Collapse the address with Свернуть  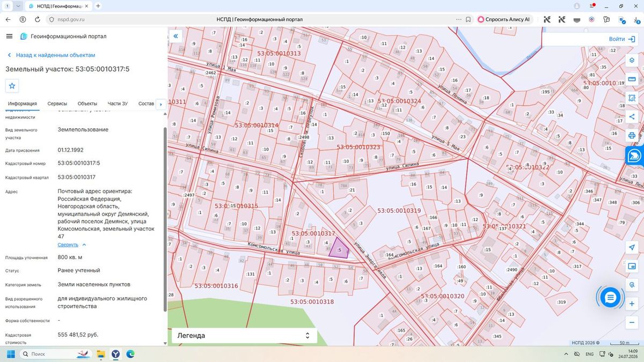coord(72,245)
